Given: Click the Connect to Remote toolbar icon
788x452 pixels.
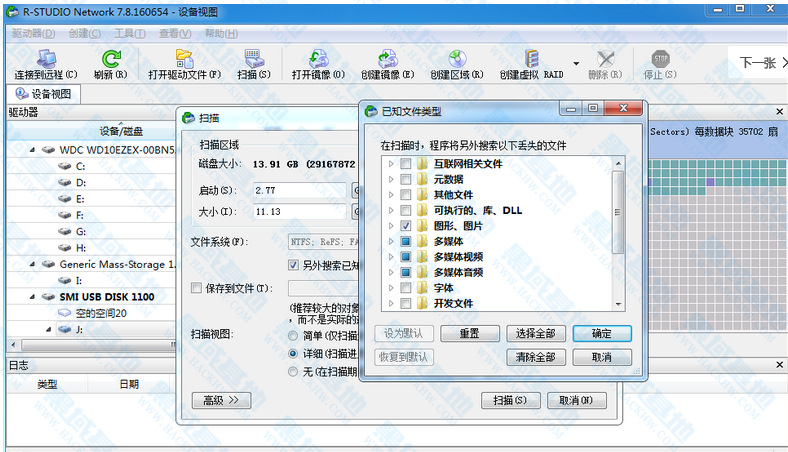Looking at the screenshot, I should (x=46, y=59).
